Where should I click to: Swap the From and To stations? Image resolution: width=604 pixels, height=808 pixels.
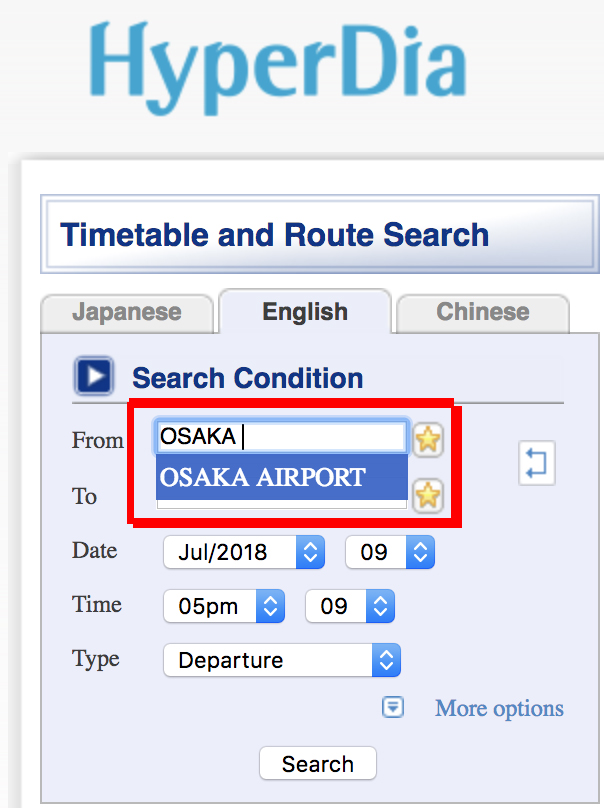[x=536, y=463]
